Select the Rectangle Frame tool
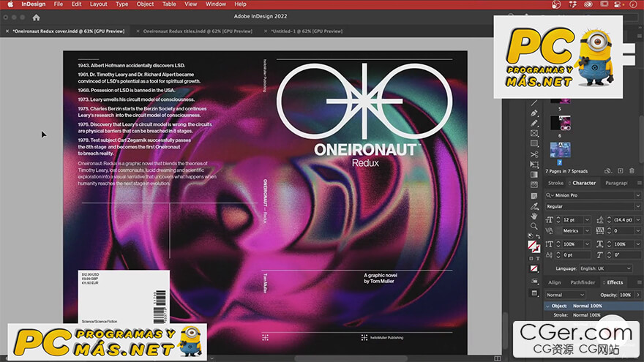The image size is (644, 362). [534, 133]
